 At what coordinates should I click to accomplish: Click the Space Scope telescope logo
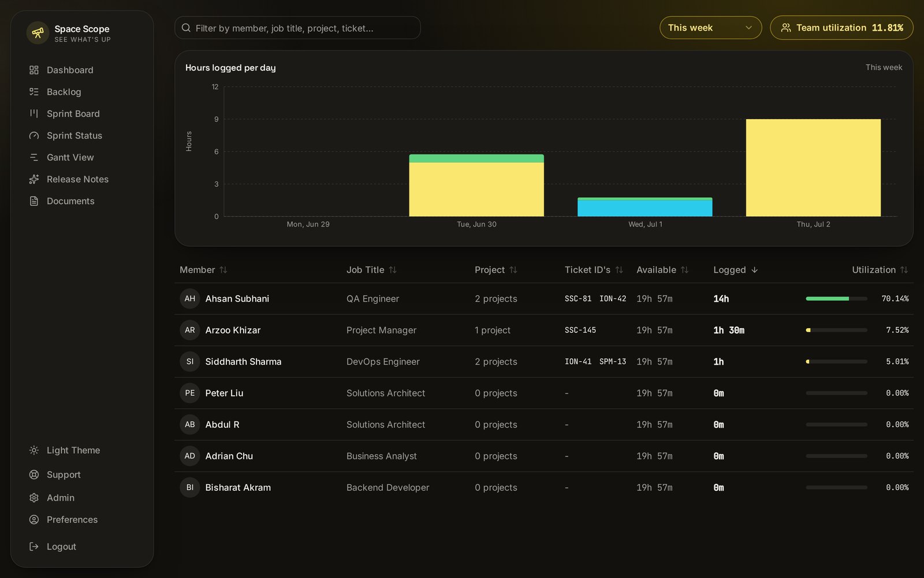coord(38,33)
